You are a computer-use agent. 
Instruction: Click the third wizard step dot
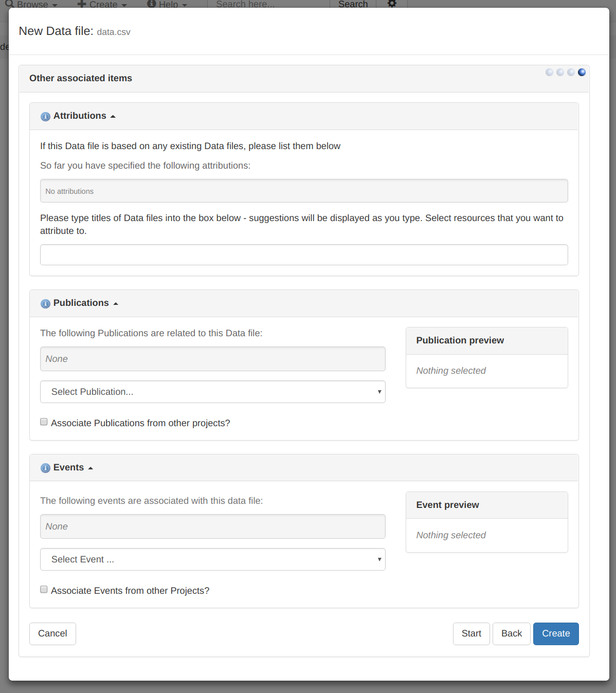(x=571, y=72)
